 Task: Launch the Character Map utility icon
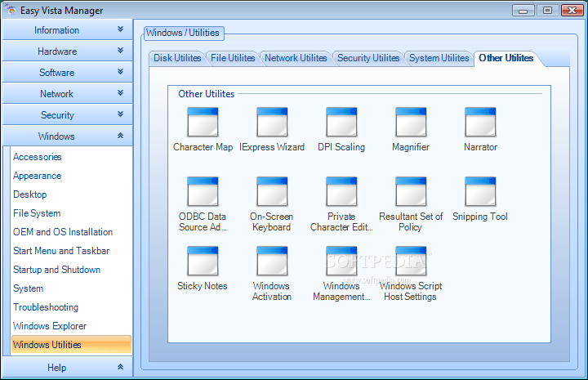[203, 123]
